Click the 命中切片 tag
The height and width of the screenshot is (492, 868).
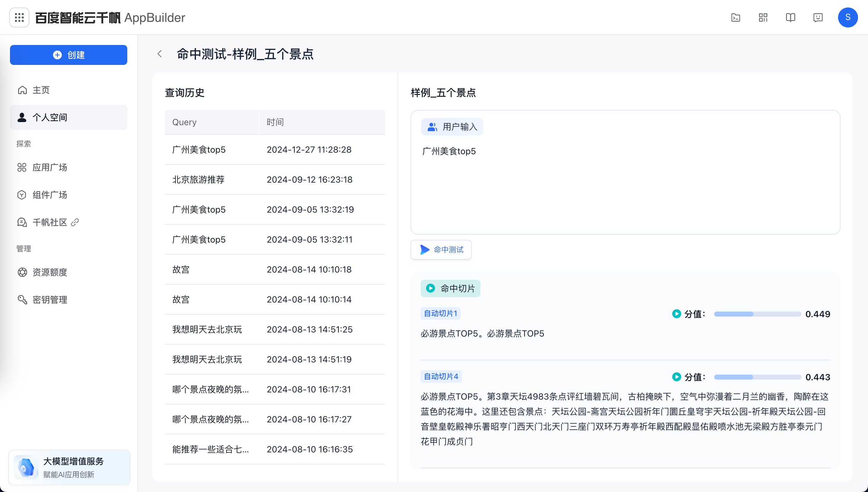point(450,288)
